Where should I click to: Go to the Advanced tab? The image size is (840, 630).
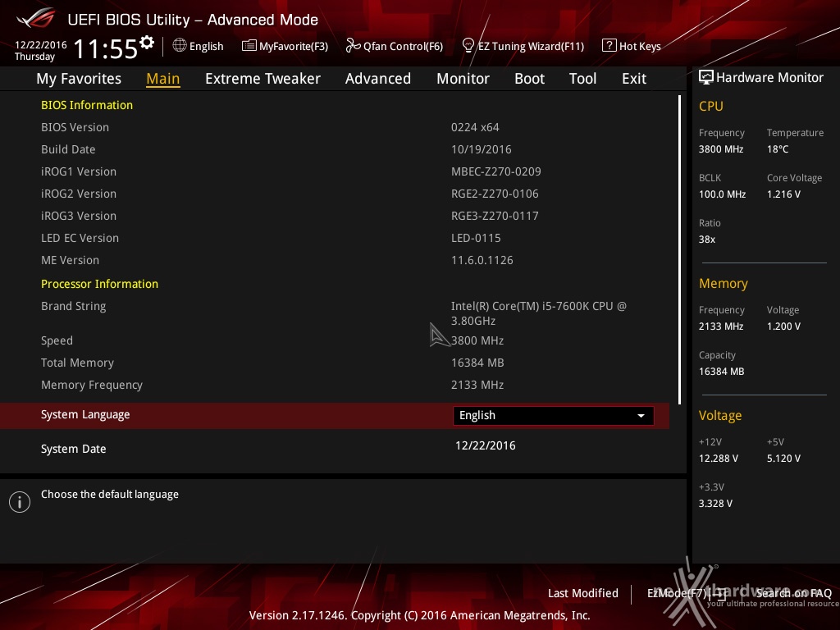coord(377,79)
